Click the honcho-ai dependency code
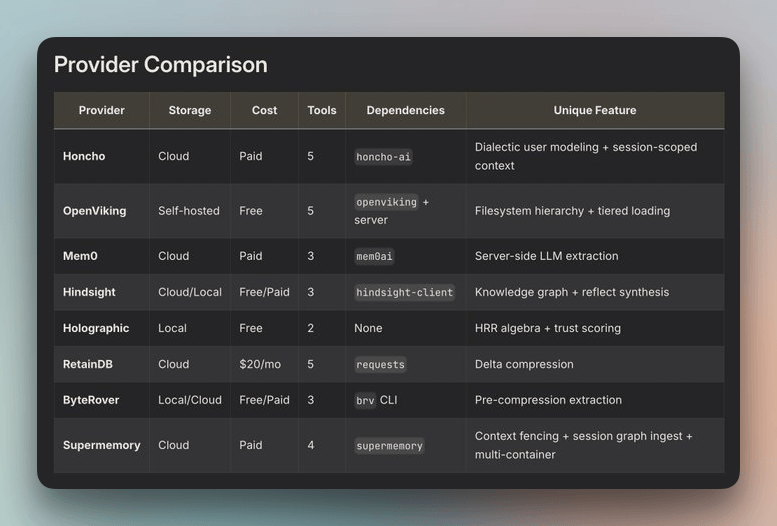The image size is (777, 526). click(x=383, y=157)
